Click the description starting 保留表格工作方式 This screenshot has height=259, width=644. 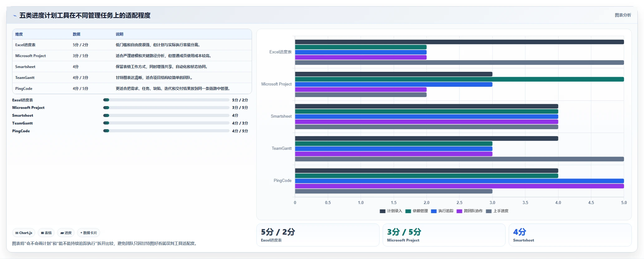click(x=162, y=67)
